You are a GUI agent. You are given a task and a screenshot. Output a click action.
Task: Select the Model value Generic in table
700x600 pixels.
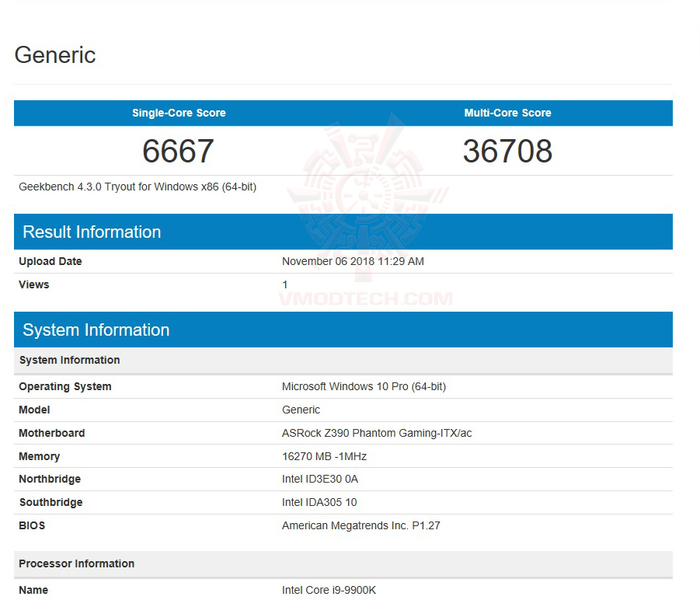point(301,410)
